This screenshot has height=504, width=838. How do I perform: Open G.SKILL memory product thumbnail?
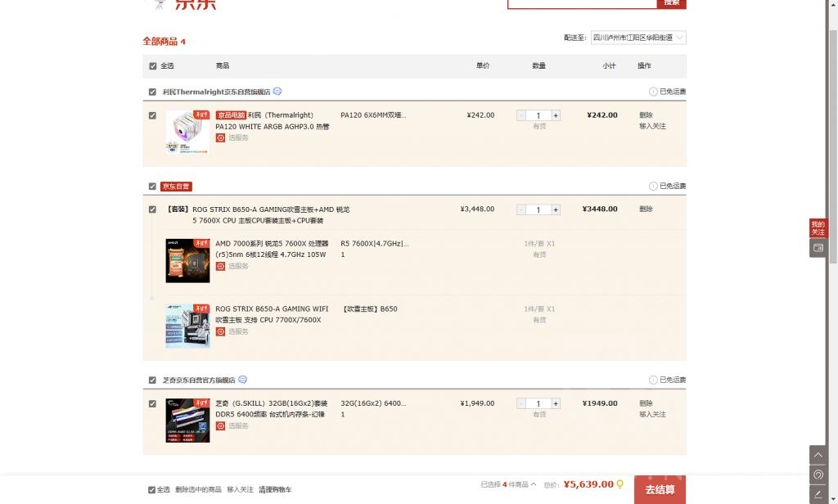click(x=187, y=421)
